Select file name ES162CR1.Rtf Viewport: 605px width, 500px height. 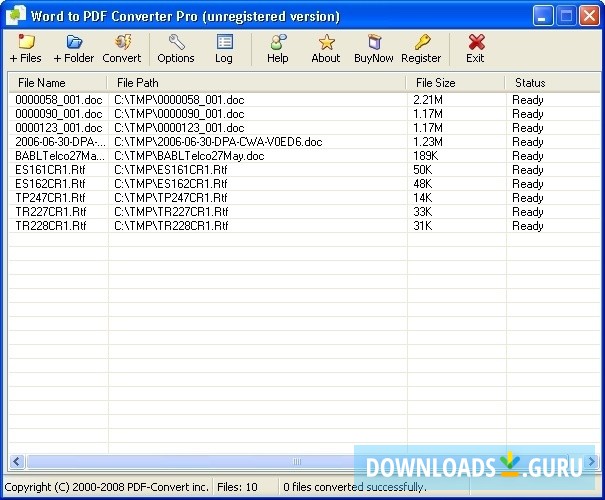point(50,184)
